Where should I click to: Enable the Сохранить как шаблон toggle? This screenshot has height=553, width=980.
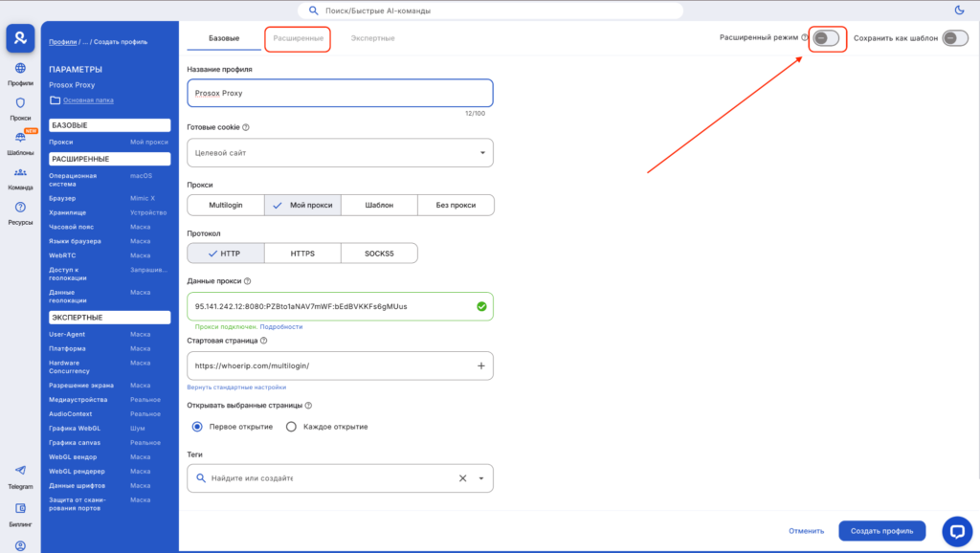pos(954,38)
